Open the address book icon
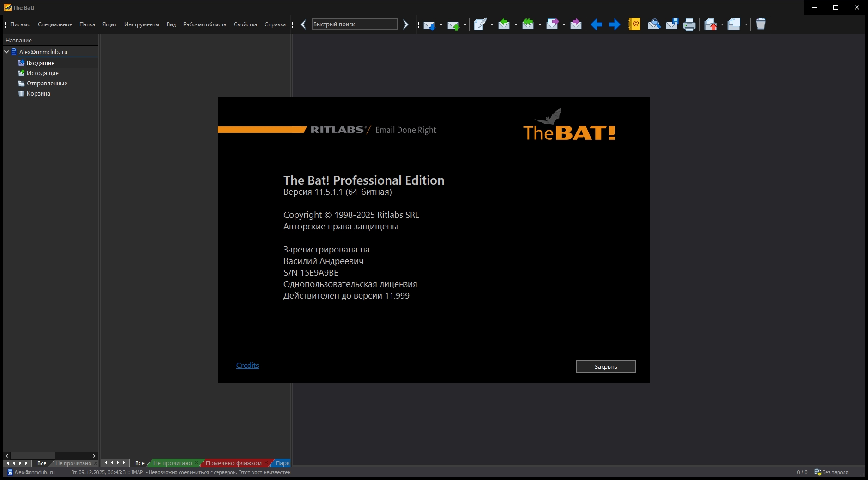 click(634, 24)
